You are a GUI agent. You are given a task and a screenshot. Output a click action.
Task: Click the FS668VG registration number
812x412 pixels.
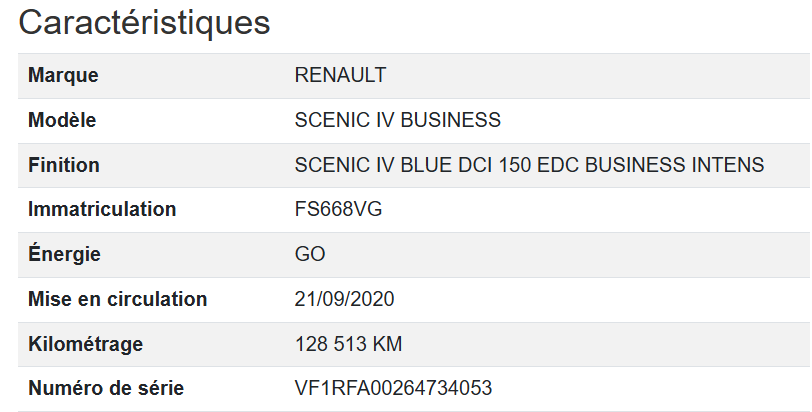339,209
